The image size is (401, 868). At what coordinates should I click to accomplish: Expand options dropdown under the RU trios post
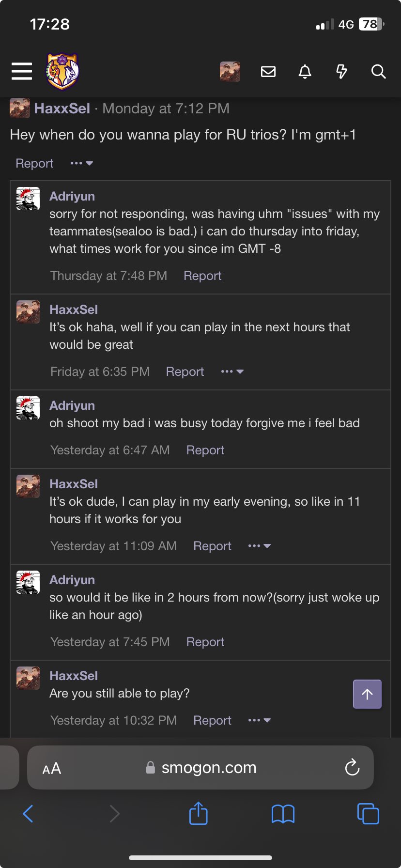[81, 163]
